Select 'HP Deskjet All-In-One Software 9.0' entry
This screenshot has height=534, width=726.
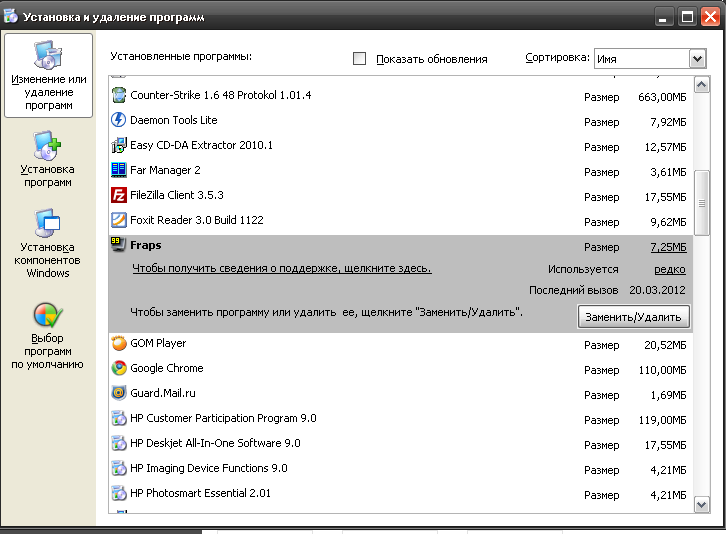pos(215,443)
